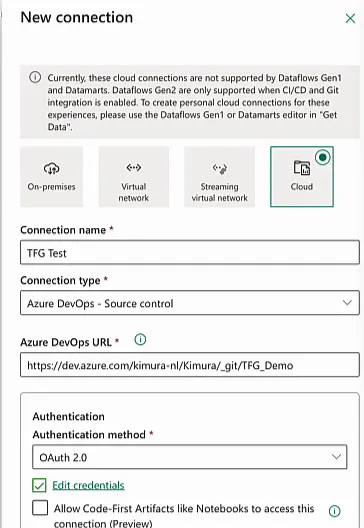The image size is (364, 528).
Task: Open the Connection type dropdown
Action: (x=190, y=303)
